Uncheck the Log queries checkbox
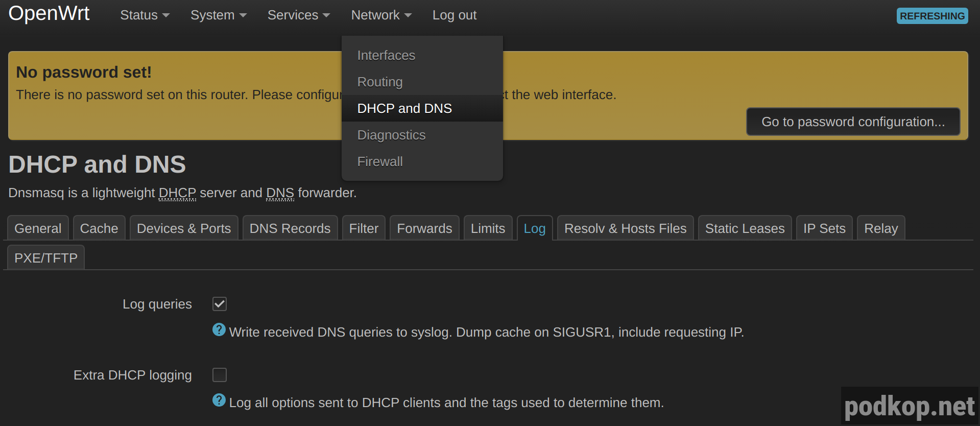 (220, 304)
